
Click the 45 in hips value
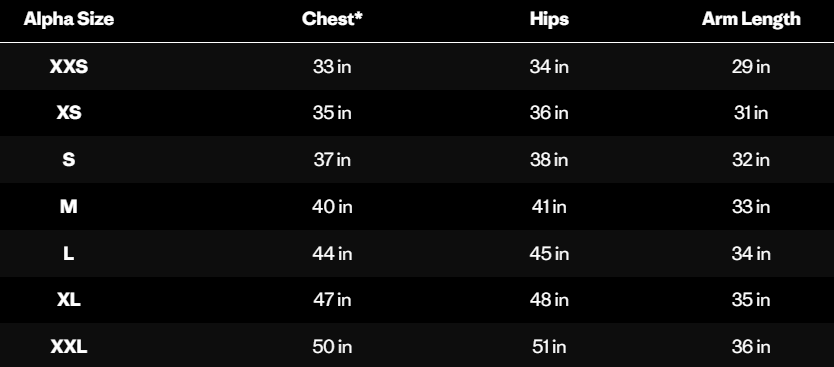point(549,253)
